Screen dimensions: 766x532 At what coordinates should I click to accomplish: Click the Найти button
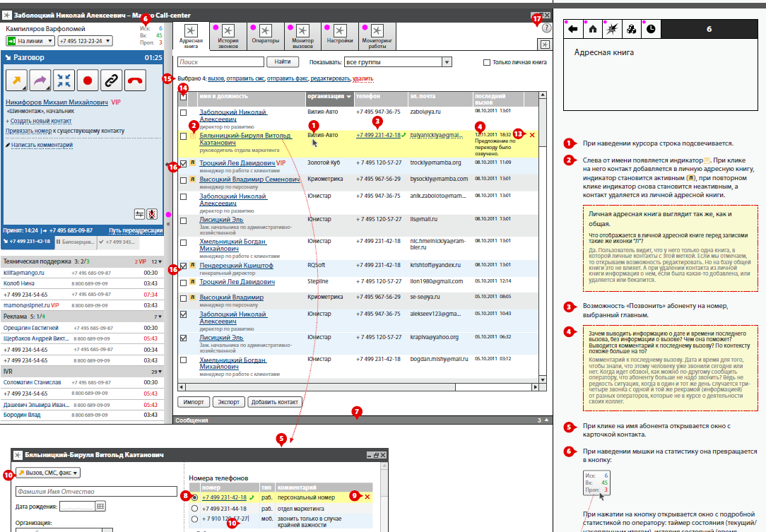coord(283,61)
